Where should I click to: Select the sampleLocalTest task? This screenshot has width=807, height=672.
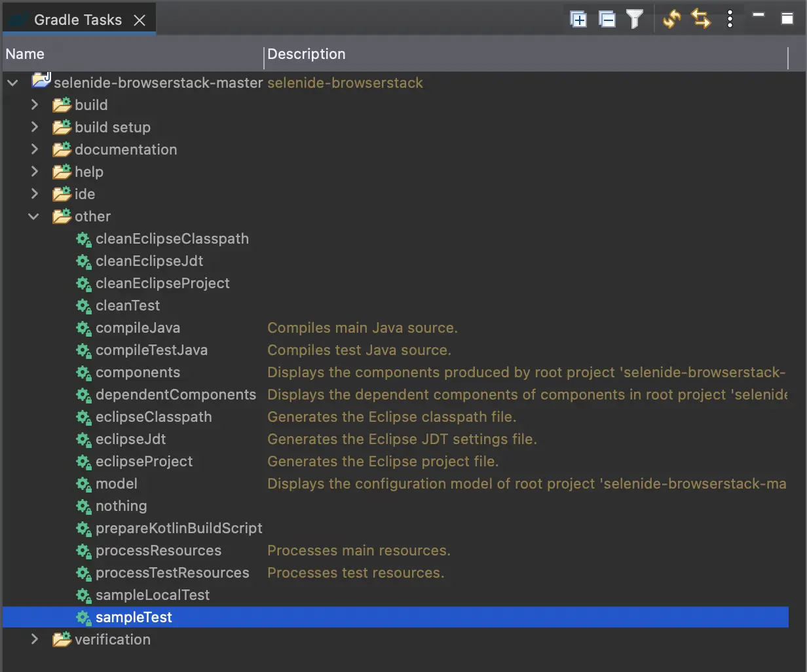153,595
